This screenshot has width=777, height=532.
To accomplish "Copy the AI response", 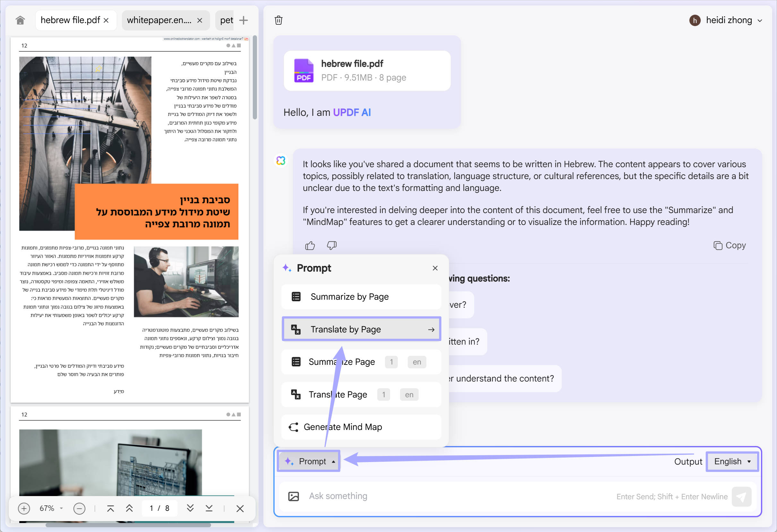I will click(730, 245).
